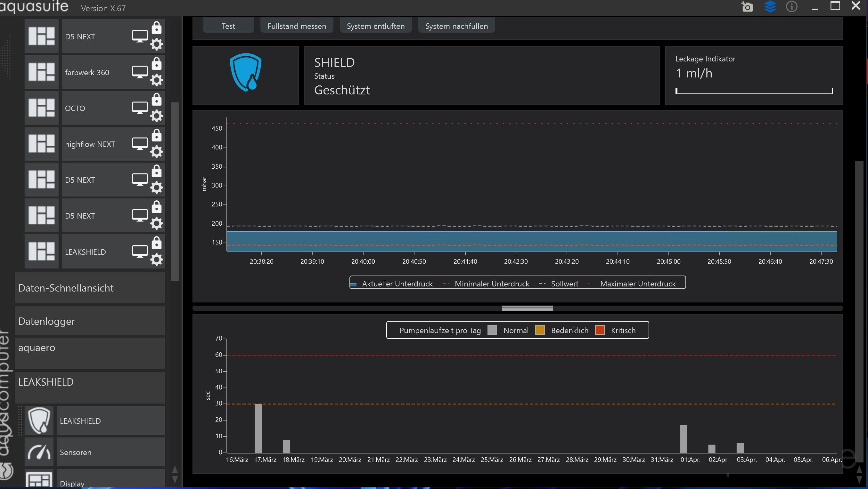Toggle the LEAKSHIELD overview lock icon
Viewport: 868px width, 489px height.
tap(156, 243)
